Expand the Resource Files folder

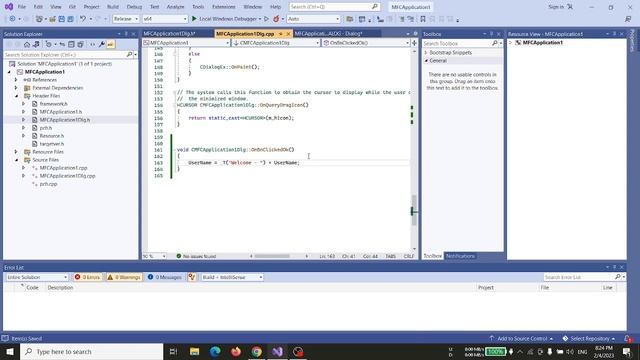click(16, 152)
